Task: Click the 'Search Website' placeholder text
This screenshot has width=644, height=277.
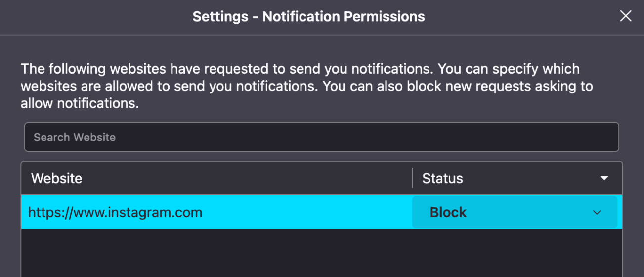Action: pyautogui.click(x=75, y=138)
